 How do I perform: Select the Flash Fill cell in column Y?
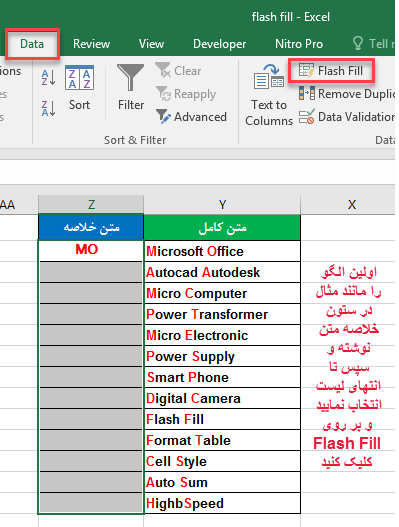click(222, 419)
